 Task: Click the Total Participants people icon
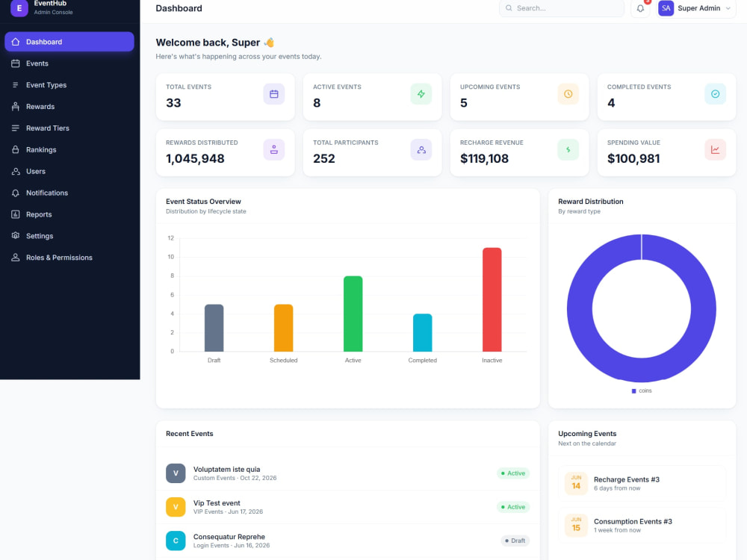point(421,149)
